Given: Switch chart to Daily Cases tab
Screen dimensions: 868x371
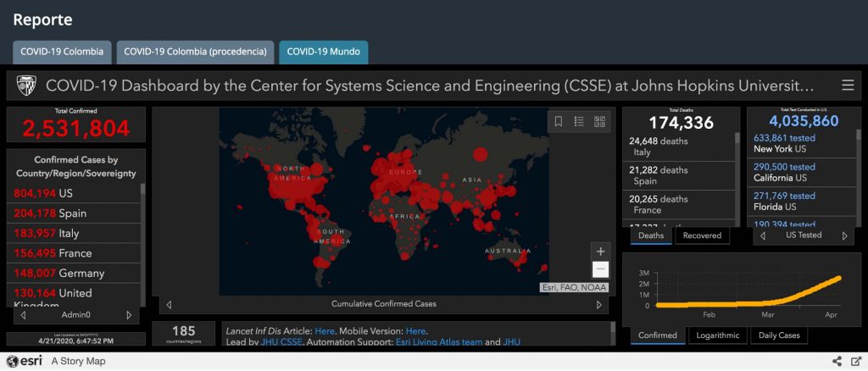Looking at the screenshot, I should click(x=778, y=335).
